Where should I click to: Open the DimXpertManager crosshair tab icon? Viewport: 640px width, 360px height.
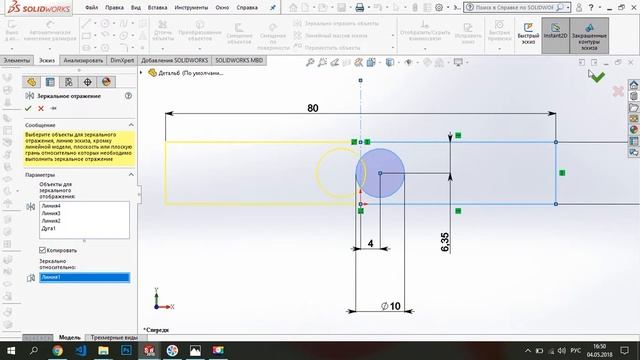point(87,82)
